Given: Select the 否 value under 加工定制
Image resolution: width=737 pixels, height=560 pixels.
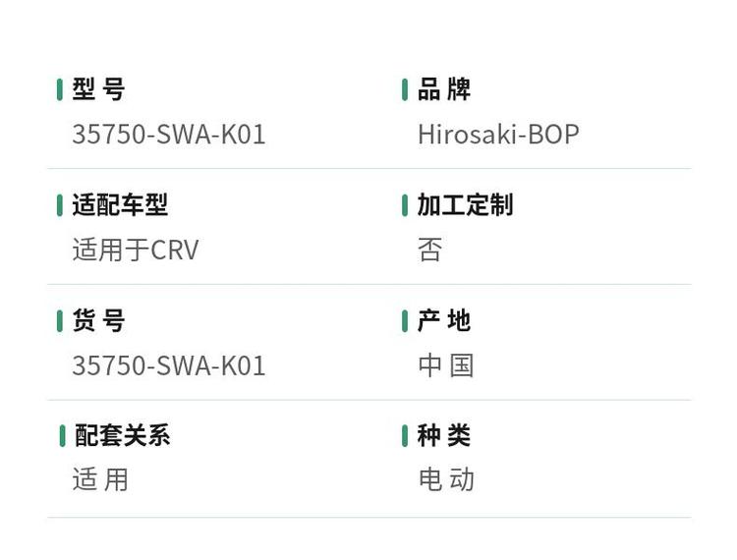Looking at the screenshot, I should (x=430, y=250).
